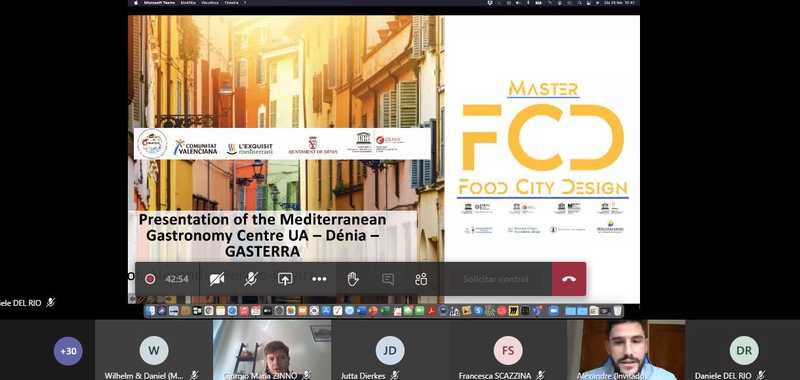Viewport: 800px width, 380px height.
Task: Open the Microsoft Teams menu in menu bar
Action: [x=159, y=3]
